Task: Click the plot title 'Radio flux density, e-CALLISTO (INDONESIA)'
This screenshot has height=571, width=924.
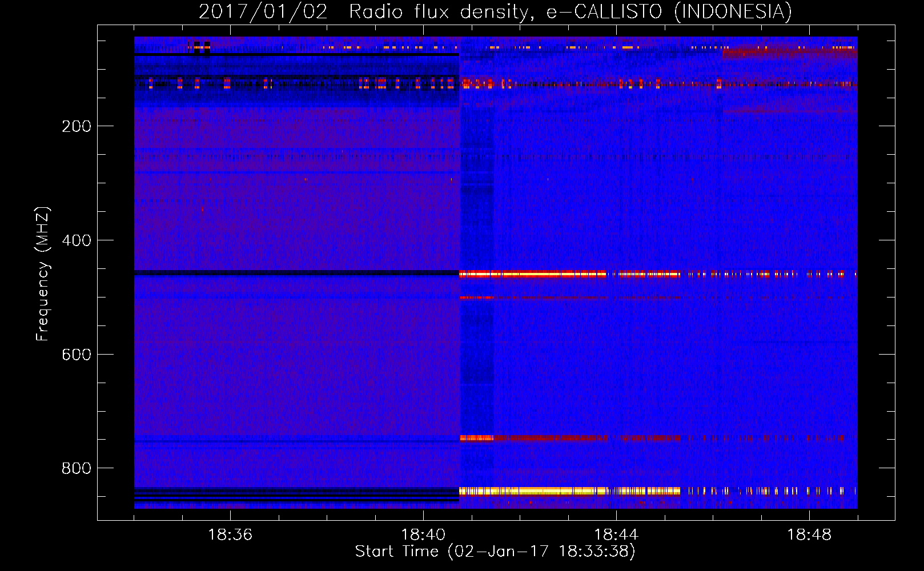Action: [x=571, y=11]
